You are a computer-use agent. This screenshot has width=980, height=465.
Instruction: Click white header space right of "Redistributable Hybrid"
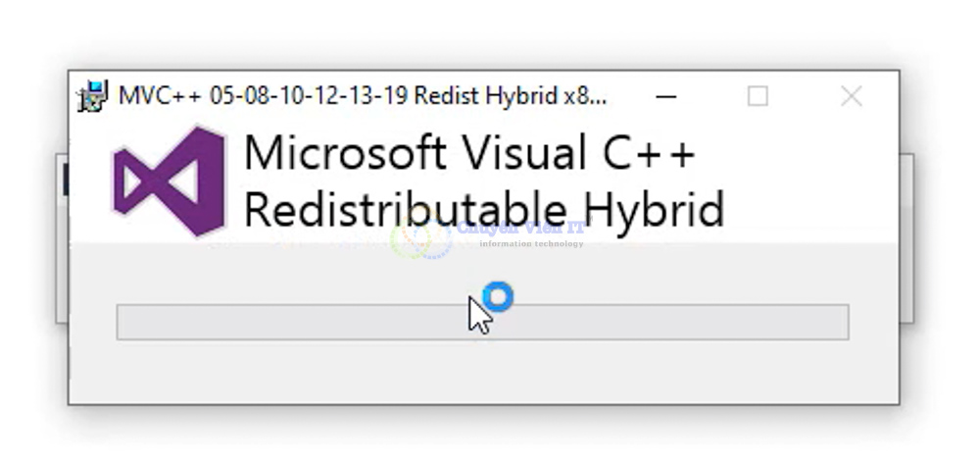point(813,209)
